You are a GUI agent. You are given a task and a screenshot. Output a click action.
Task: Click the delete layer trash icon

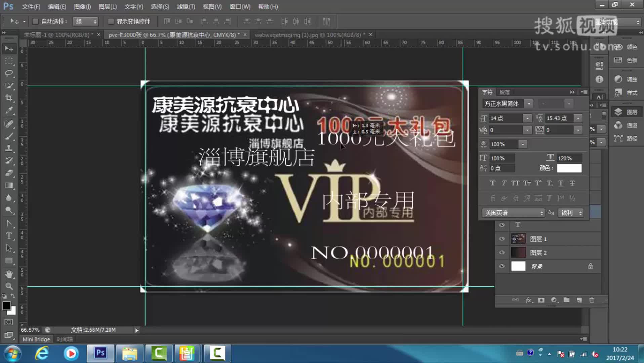[x=592, y=300]
